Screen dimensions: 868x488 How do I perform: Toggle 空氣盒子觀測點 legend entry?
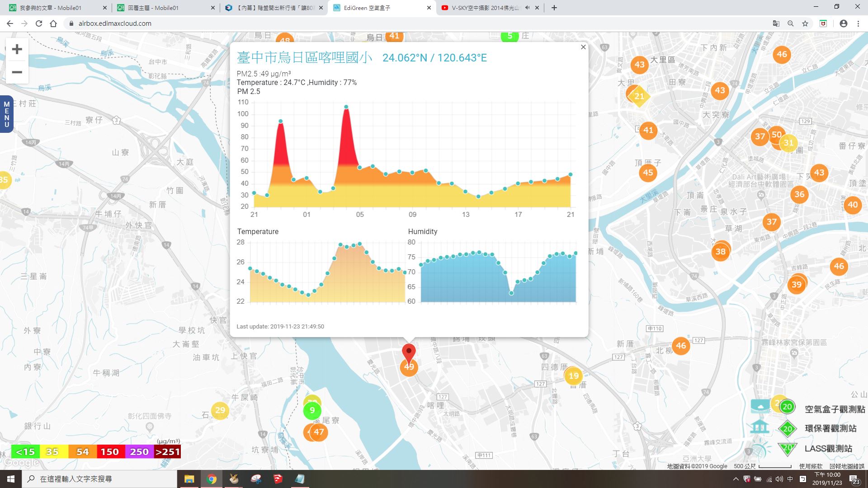point(808,408)
